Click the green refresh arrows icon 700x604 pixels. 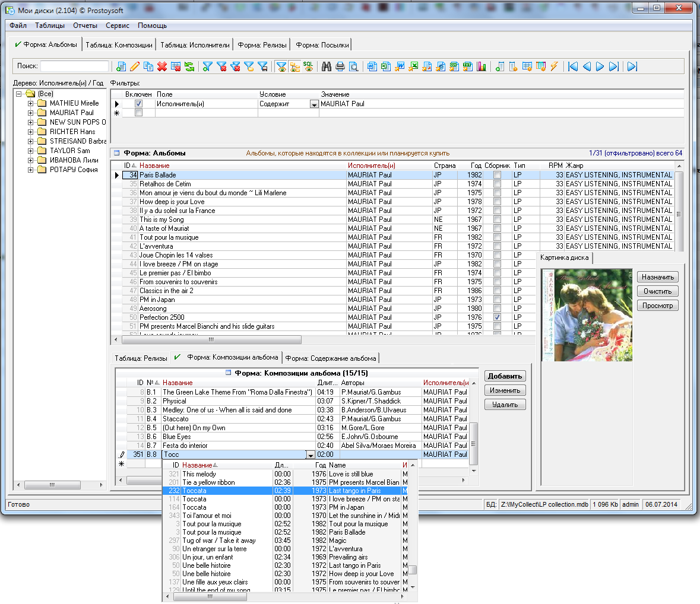pos(189,66)
